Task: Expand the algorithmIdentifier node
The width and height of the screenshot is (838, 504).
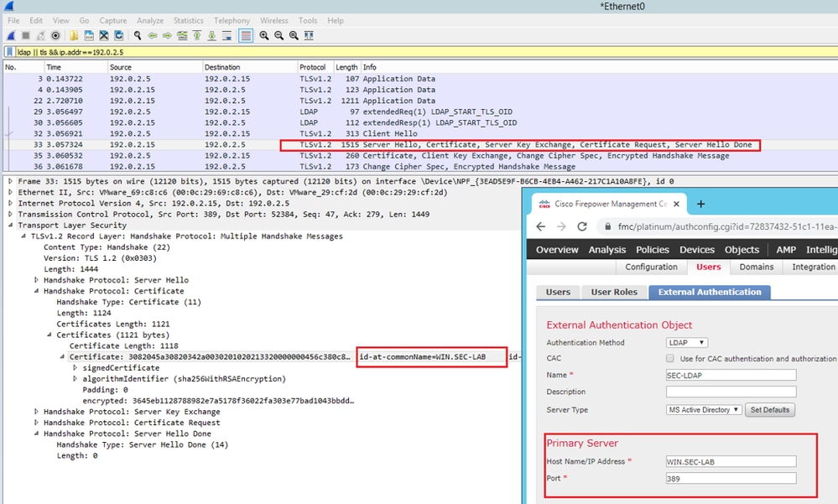Action: tap(75, 379)
